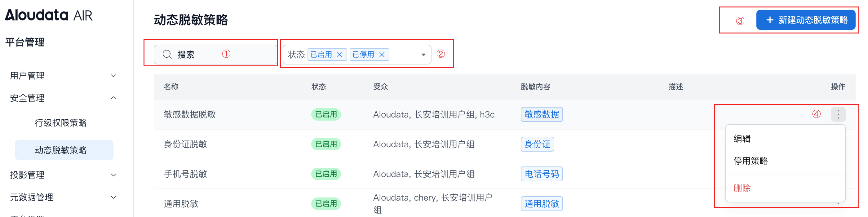Click the search magnifier icon
Screen dimensions: 868x217
click(x=167, y=54)
